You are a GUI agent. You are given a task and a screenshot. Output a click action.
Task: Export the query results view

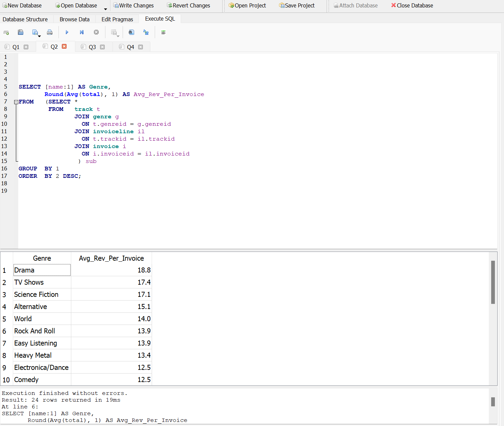pos(114,32)
